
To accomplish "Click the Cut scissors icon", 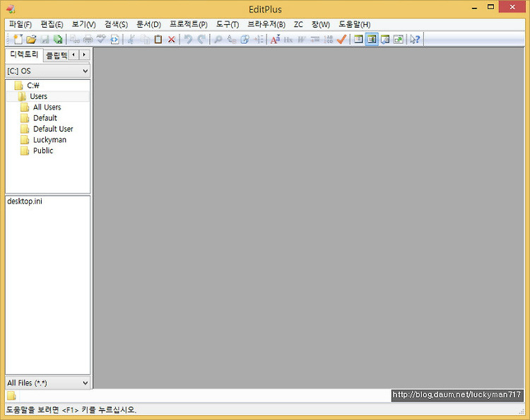I will 131,39.
